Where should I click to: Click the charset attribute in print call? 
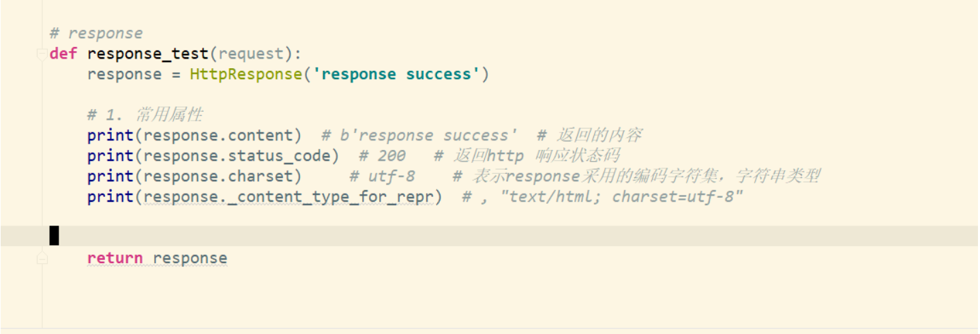point(265,177)
